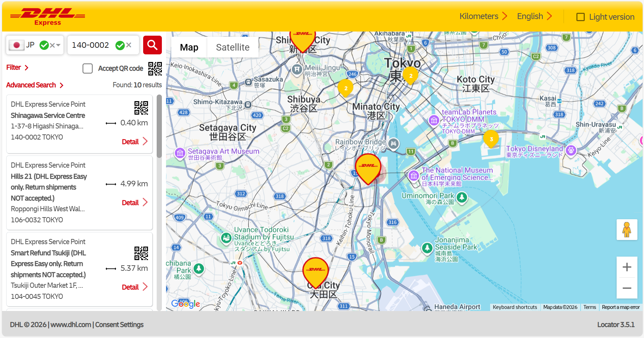Click QR code icon for Shinagawa Service Centre

[x=141, y=108]
